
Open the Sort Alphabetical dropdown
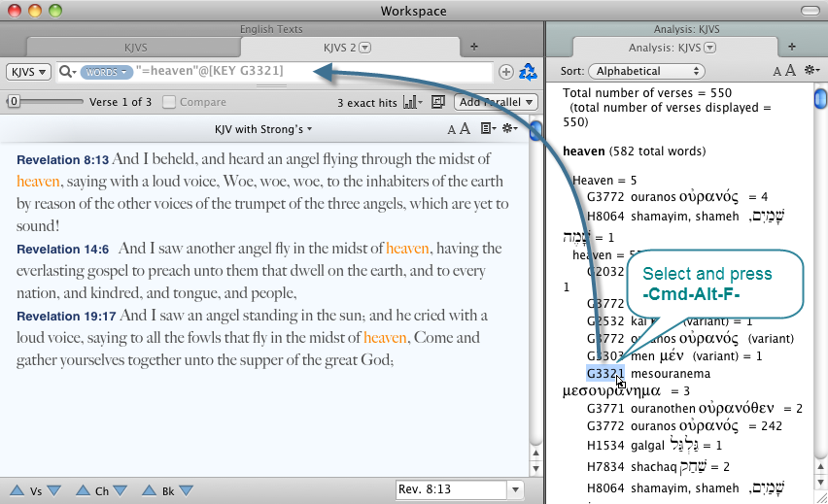pos(646,71)
